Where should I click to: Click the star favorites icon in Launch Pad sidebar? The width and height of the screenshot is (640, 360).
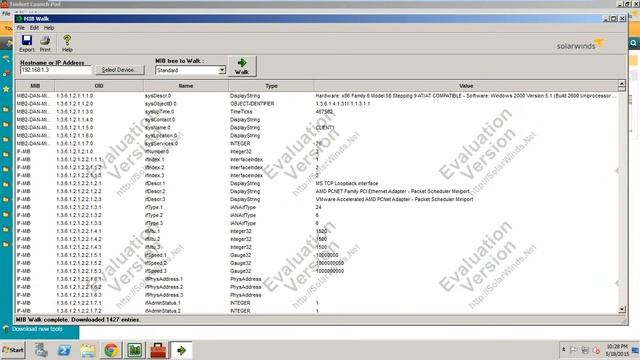coord(6,89)
